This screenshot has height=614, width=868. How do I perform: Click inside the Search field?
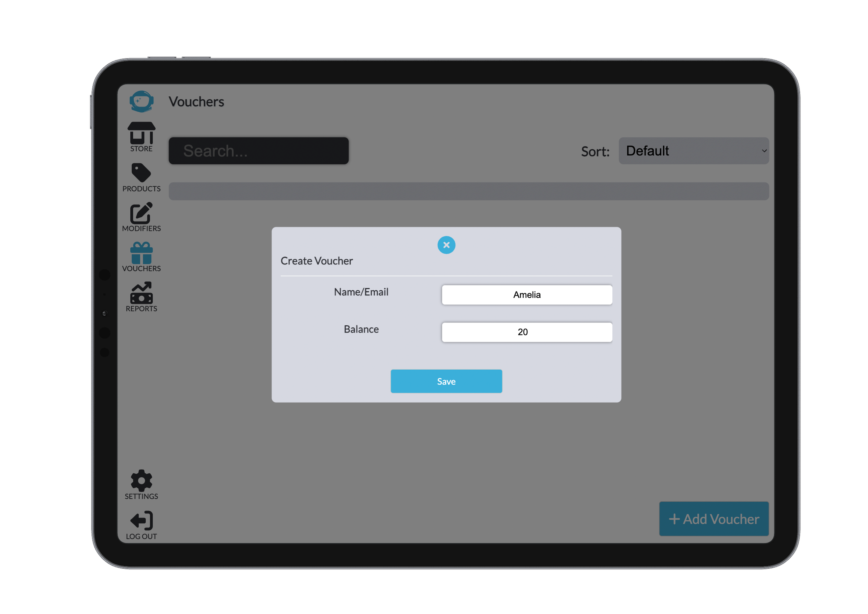tap(259, 150)
